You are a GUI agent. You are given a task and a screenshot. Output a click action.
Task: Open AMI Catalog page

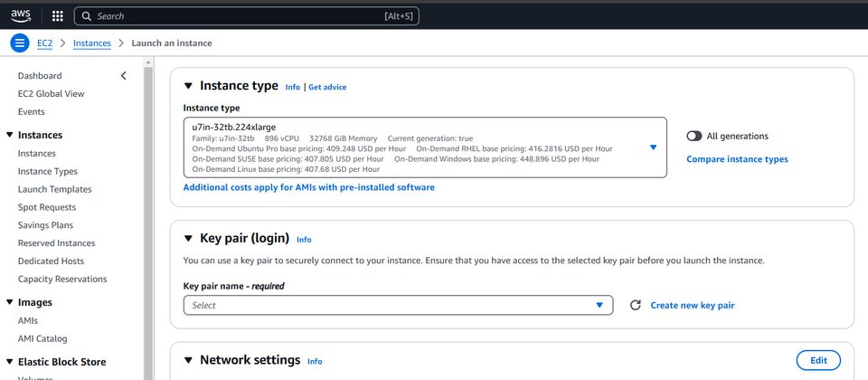pyautogui.click(x=42, y=338)
